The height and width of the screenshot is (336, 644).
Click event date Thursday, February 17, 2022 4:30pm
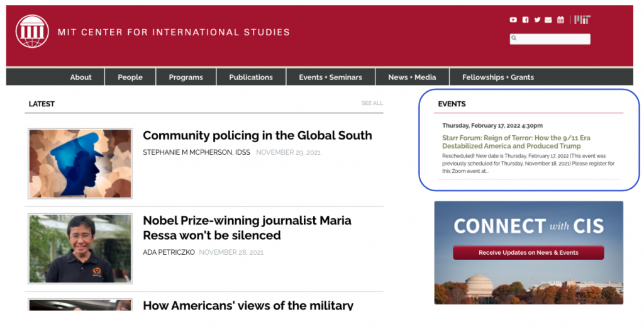(492, 126)
